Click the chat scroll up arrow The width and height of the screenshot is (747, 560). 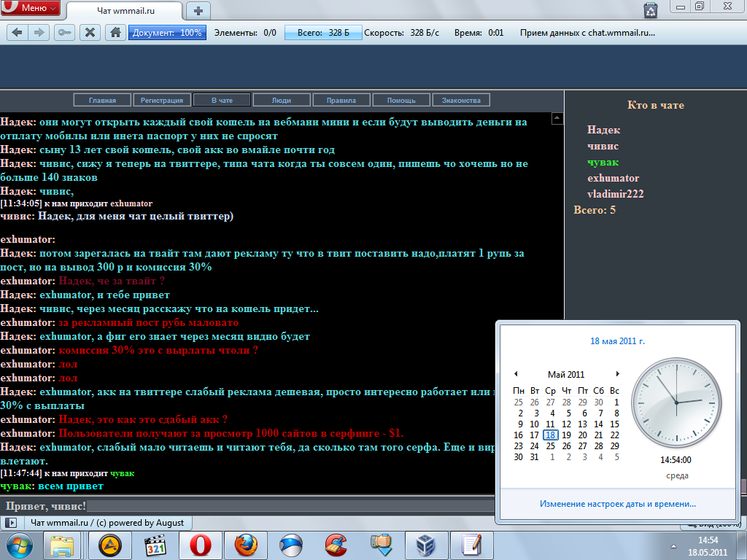[x=557, y=118]
